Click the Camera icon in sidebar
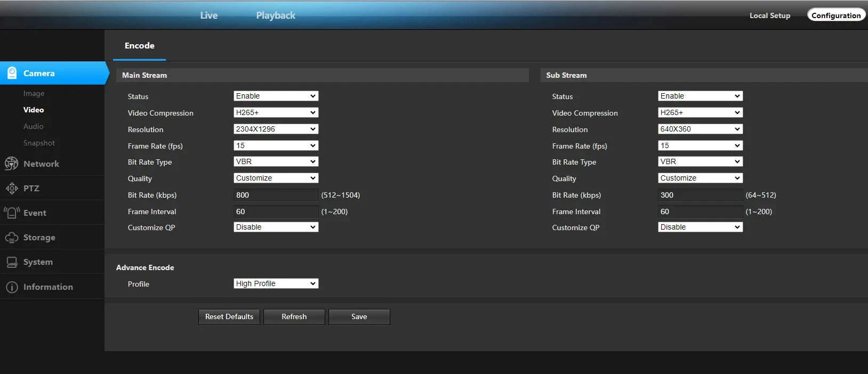Image resolution: width=868 pixels, height=374 pixels. [12, 73]
